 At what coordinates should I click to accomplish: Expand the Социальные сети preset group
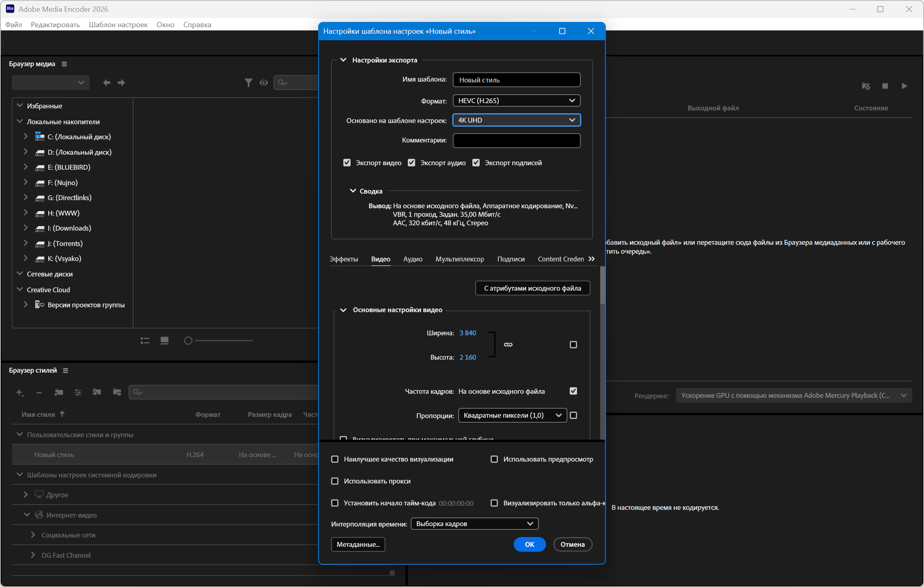tap(33, 535)
